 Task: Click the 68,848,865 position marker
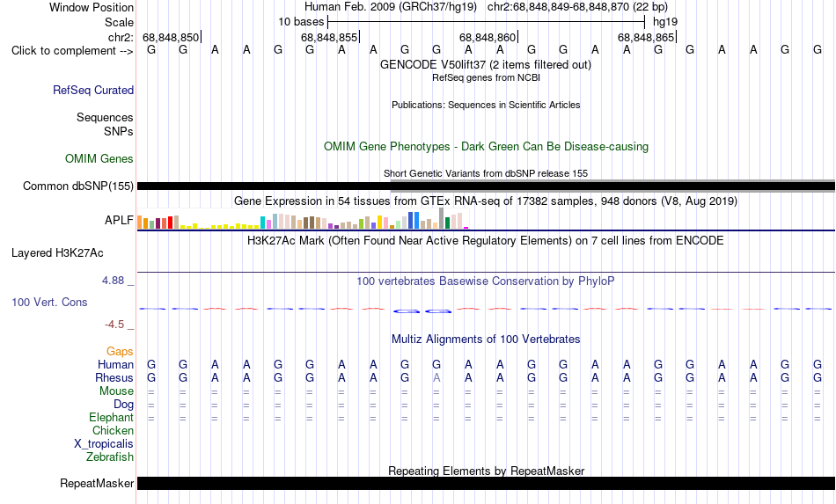[x=647, y=37]
